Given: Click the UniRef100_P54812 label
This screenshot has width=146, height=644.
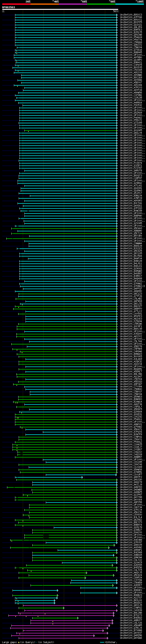Looking at the screenshot, I should 131,442.
